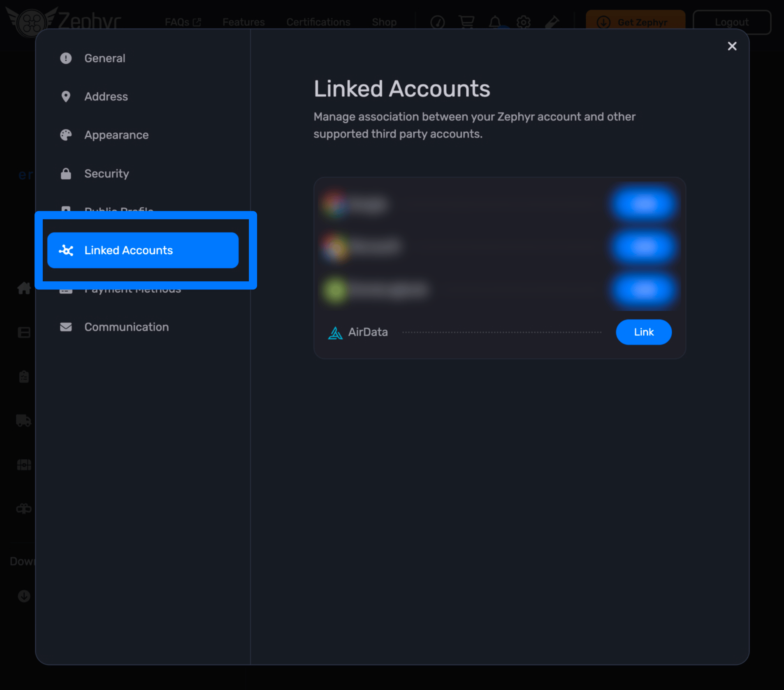Screen dimensions: 784x690
Task: Open the FAQs external link
Action: pos(183,22)
